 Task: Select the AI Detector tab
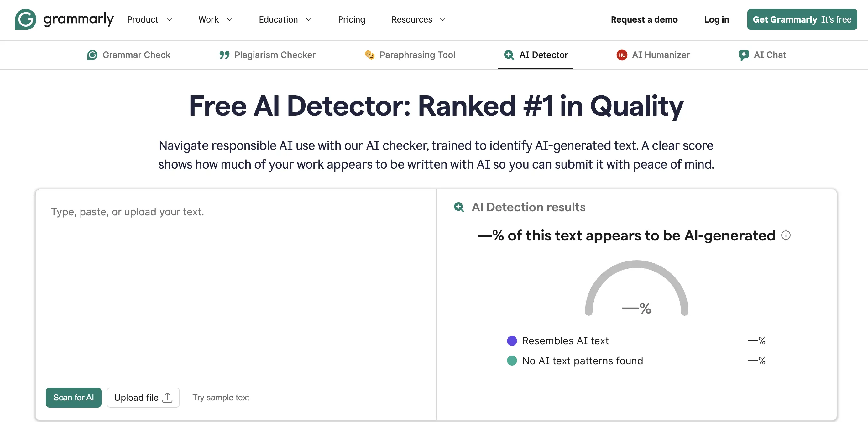point(536,55)
